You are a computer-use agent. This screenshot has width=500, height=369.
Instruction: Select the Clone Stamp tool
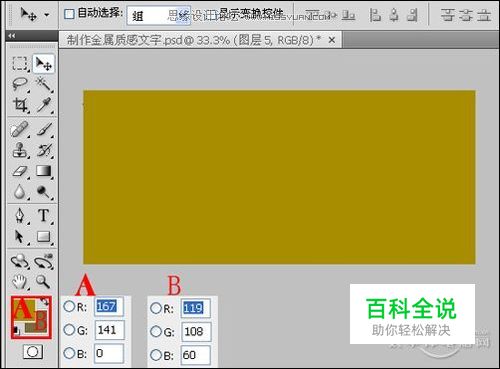[20, 150]
